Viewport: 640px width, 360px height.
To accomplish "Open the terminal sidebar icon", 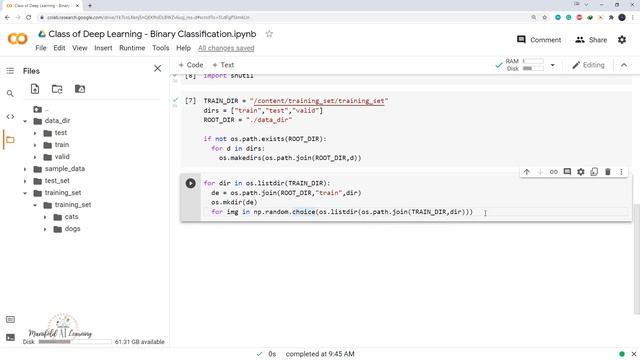I will click(x=10, y=338).
